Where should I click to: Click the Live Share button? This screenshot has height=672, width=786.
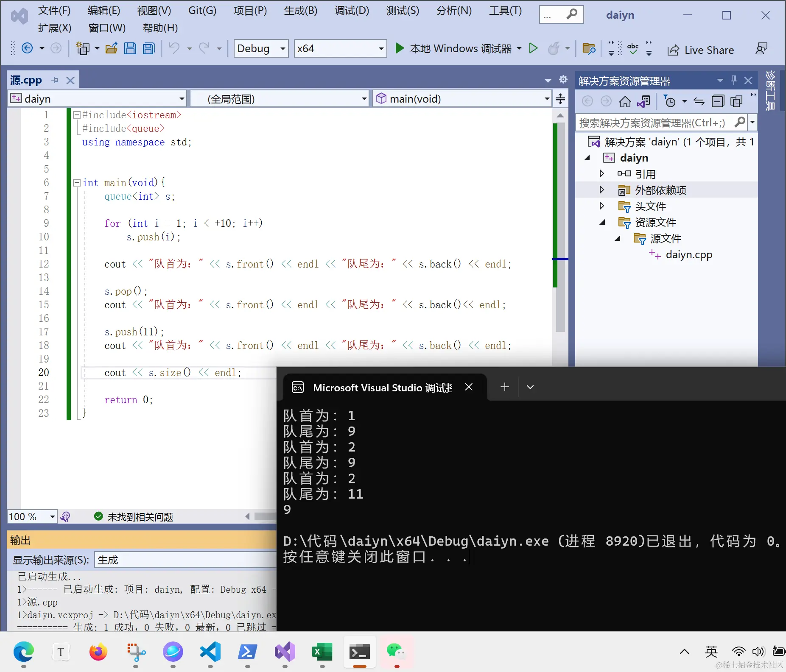pos(700,50)
